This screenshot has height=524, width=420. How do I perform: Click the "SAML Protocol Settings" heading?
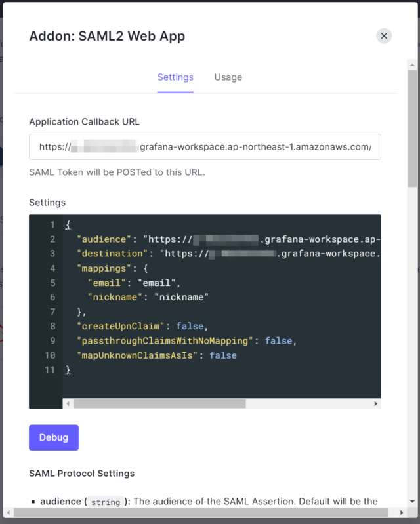point(82,474)
